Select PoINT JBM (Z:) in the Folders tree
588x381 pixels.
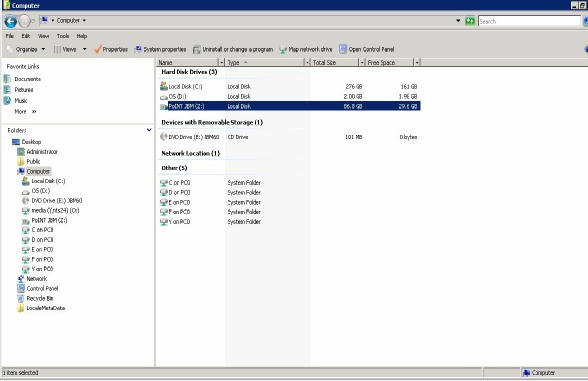pyautogui.click(x=49, y=220)
